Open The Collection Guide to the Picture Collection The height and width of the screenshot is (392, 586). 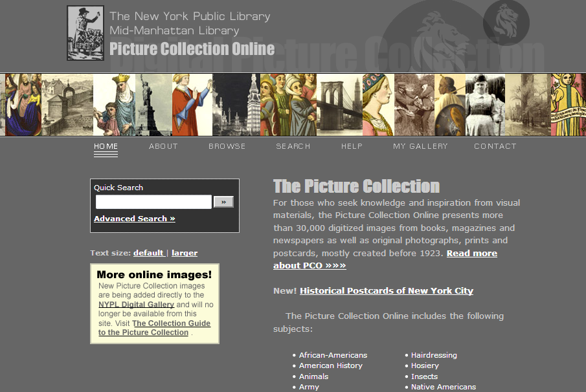click(x=154, y=328)
